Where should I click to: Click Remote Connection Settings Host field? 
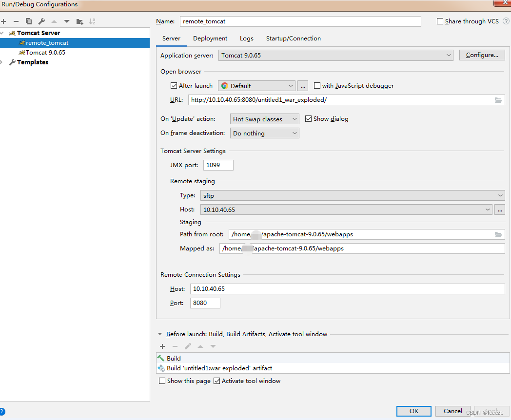(x=348, y=289)
